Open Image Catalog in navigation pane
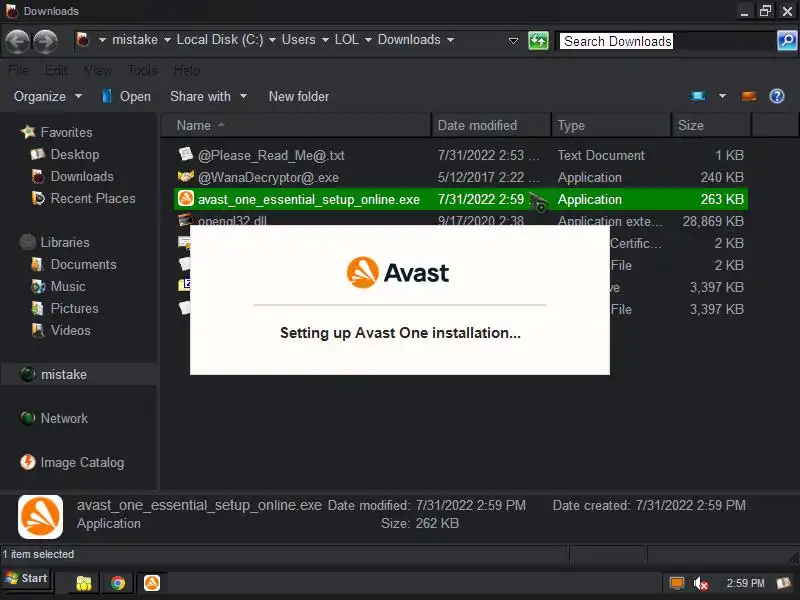 coord(82,462)
